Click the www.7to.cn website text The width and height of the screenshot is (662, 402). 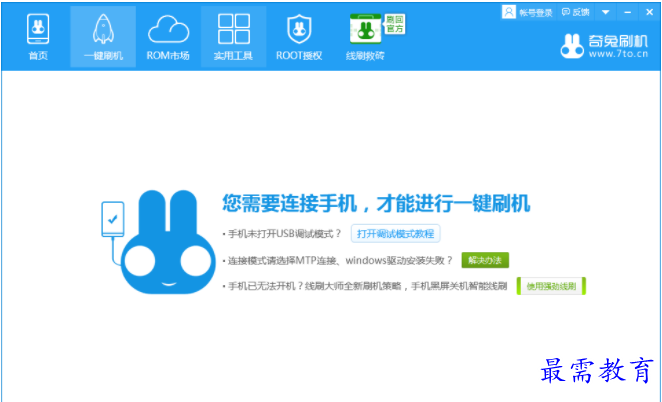pos(619,54)
